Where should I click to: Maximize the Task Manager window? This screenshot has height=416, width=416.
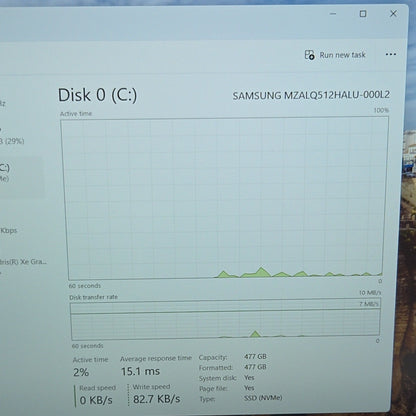363,14
